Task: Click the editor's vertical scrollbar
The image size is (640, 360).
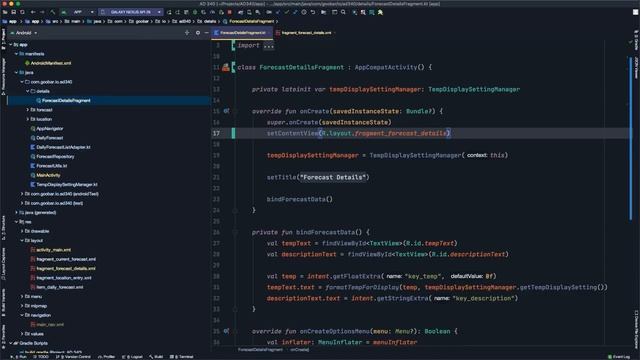Action: point(631,139)
